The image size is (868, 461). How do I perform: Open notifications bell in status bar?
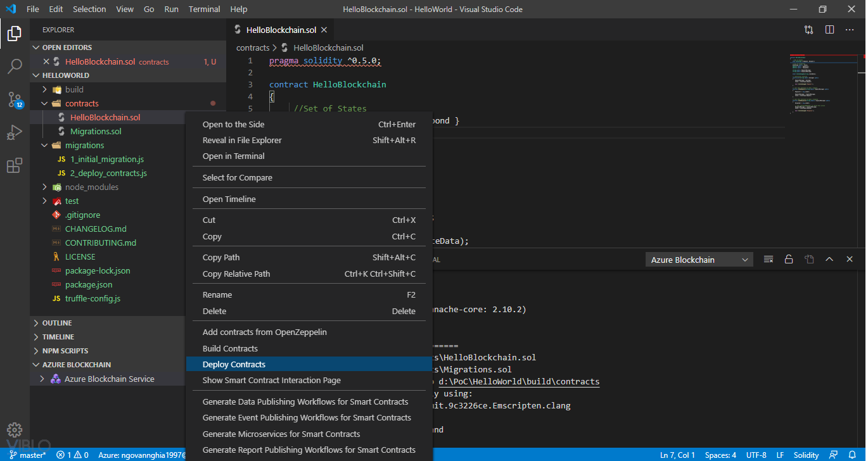tap(853, 455)
